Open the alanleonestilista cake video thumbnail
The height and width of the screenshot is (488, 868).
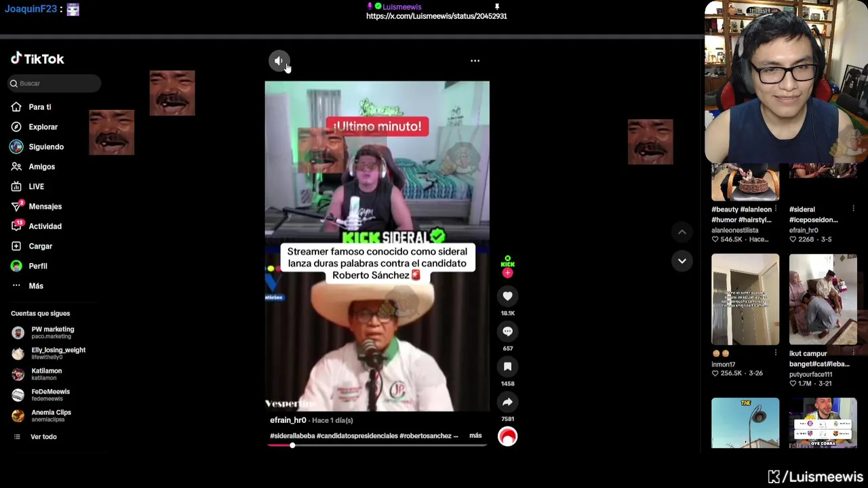click(745, 182)
